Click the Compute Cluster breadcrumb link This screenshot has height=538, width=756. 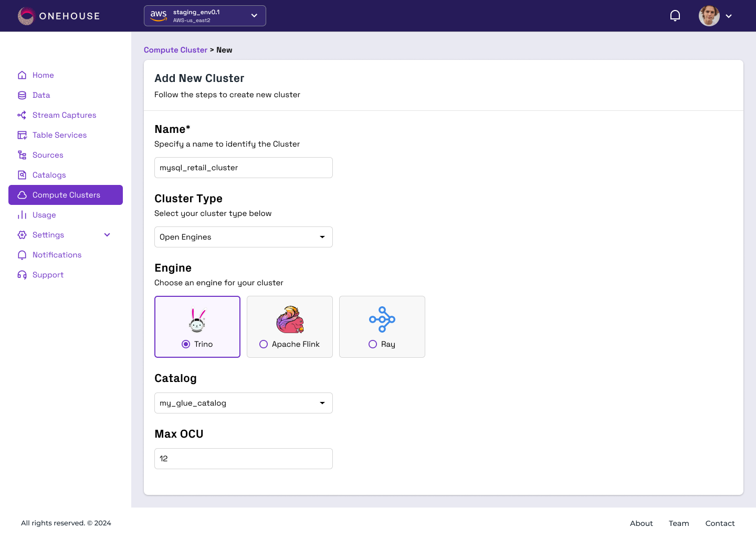pyautogui.click(x=175, y=50)
